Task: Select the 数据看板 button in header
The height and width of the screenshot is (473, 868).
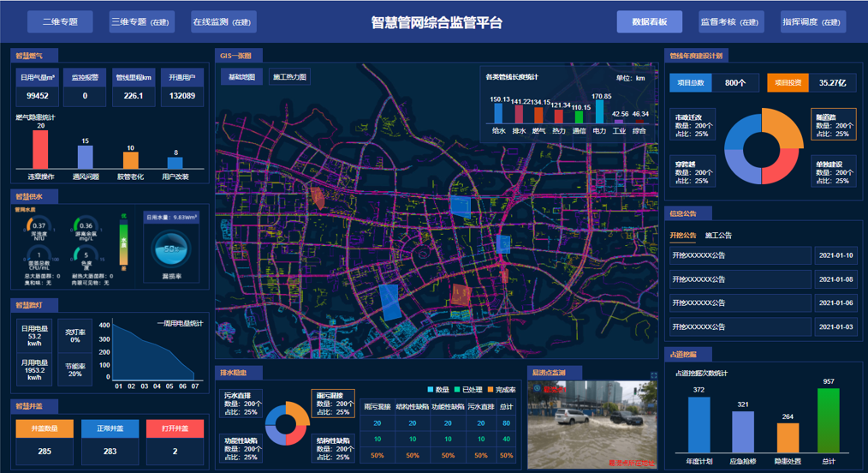Action: (x=649, y=22)
